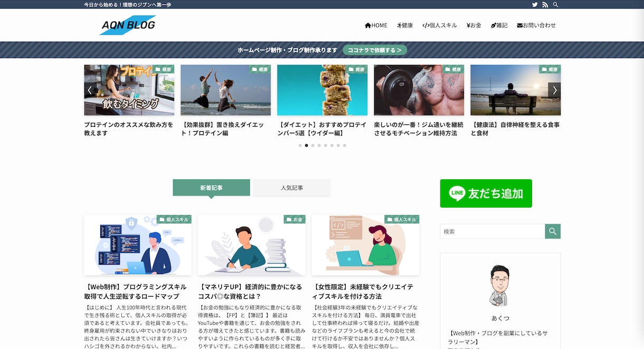The height and width of the screenshot is (349, 644).
Task: Click the next slide arrow on carousel
Action: (554, 90)
